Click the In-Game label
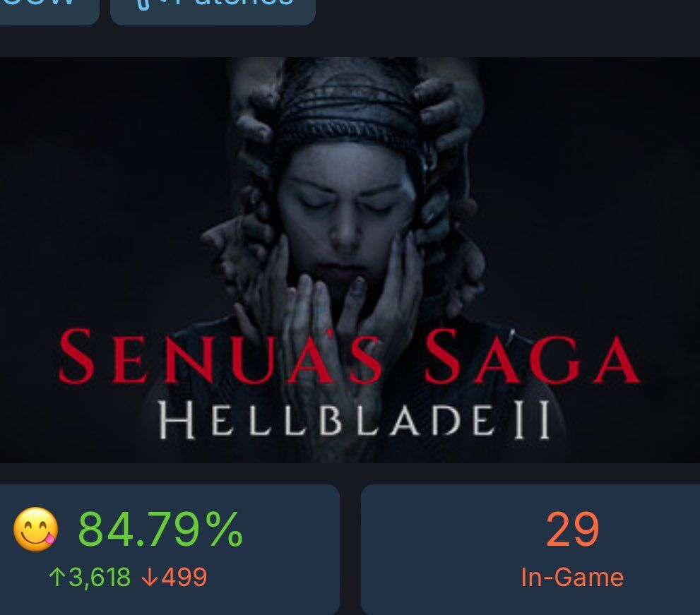 coord(572,578)
